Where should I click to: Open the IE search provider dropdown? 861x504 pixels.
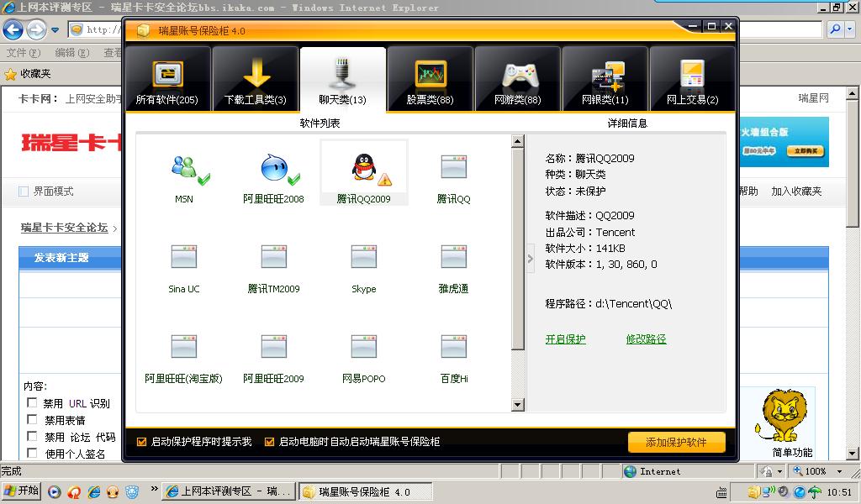(850, 29)
